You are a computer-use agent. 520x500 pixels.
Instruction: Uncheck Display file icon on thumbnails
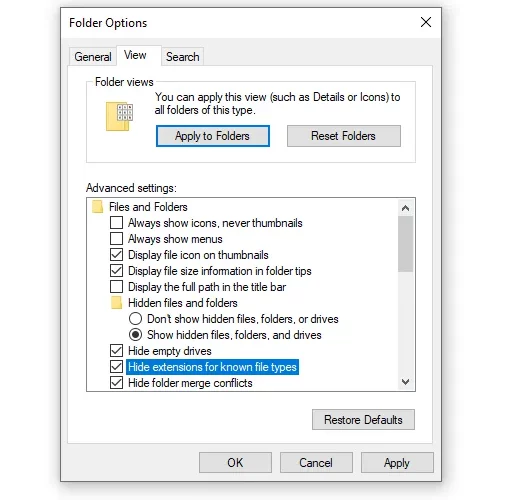pyautogui.click(x=116, y=254)
